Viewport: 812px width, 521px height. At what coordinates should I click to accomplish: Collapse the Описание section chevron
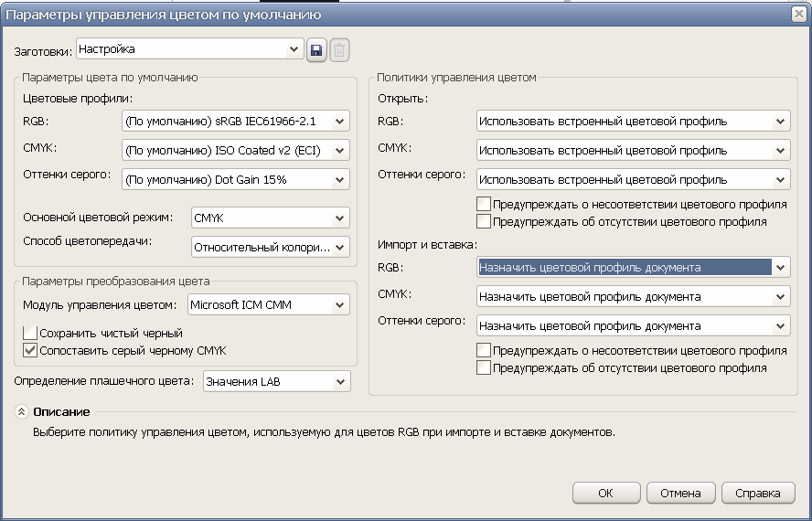pyautogui.click(x=21, y=412)
